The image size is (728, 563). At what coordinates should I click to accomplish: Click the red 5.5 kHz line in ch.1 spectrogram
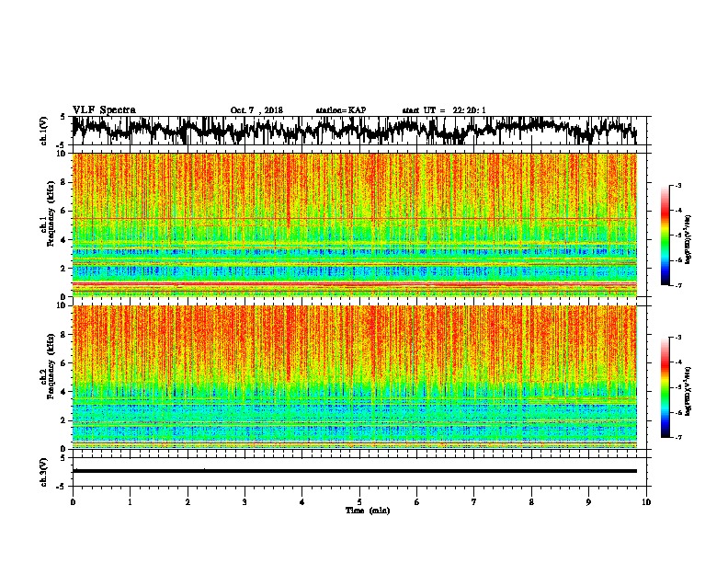355,219
